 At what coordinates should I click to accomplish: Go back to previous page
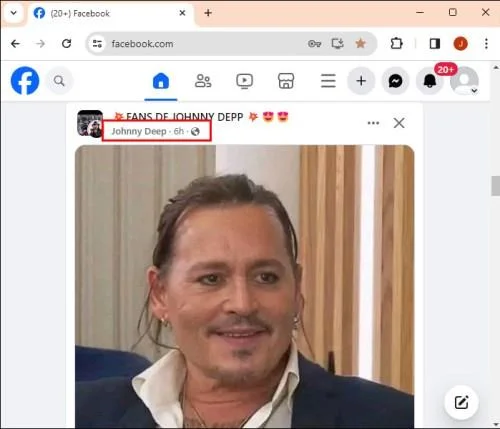[15, 44]
